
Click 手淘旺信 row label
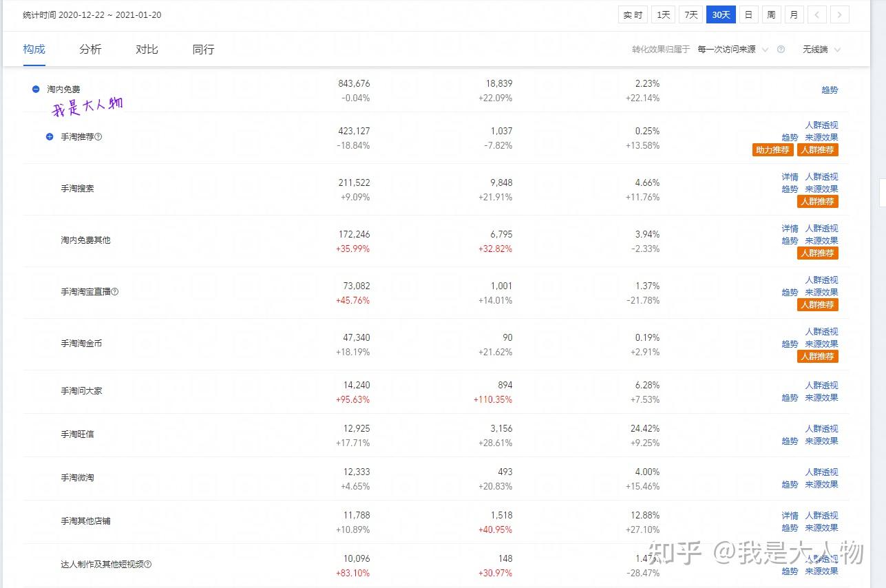pos(77,434)
